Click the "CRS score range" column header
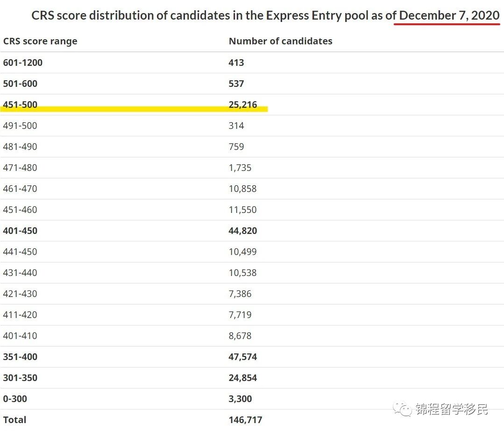 pos(40,41)
